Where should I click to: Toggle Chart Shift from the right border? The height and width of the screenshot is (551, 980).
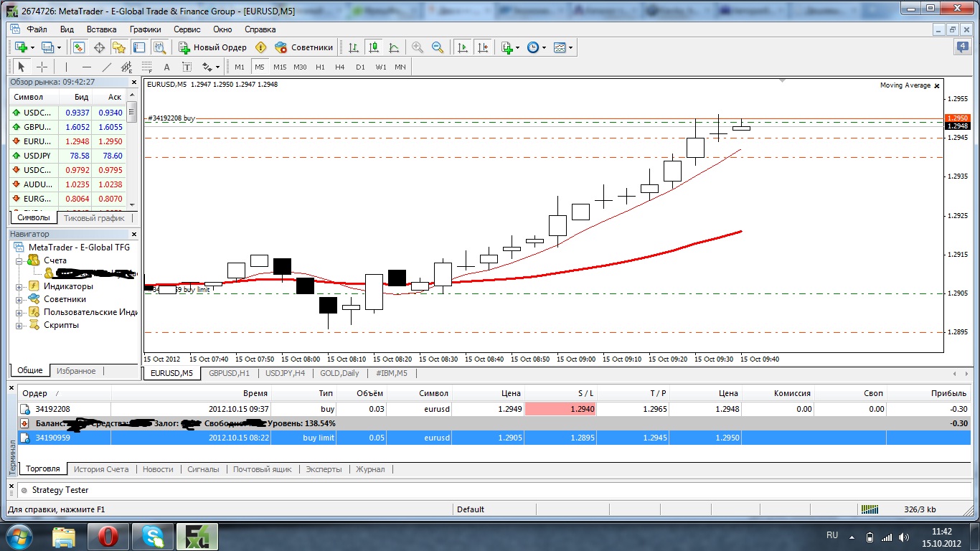click(482, 47)
